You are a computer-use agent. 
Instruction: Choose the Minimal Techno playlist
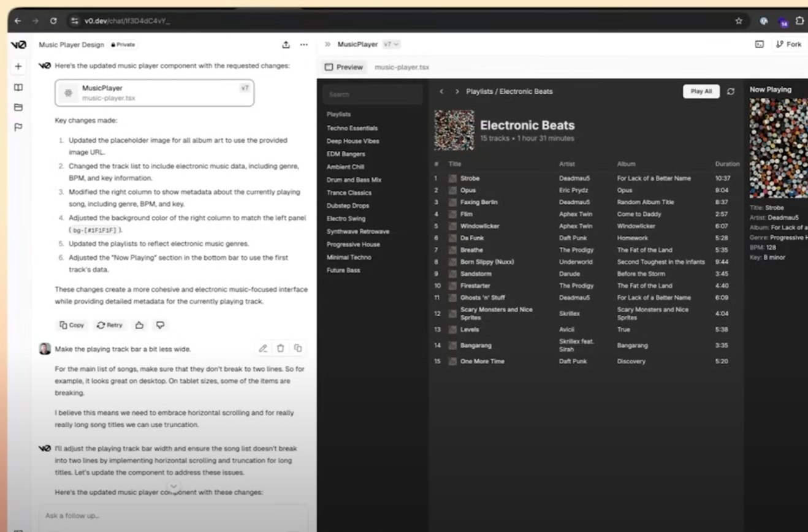(349, 257)
